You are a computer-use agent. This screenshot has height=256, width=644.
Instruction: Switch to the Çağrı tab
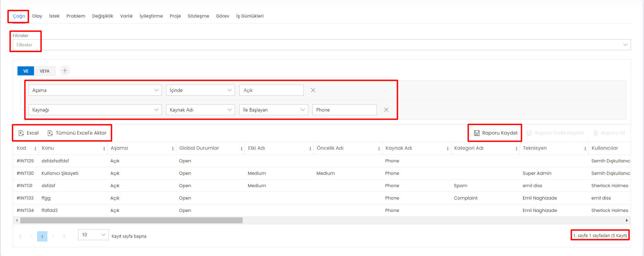point(19,16)
